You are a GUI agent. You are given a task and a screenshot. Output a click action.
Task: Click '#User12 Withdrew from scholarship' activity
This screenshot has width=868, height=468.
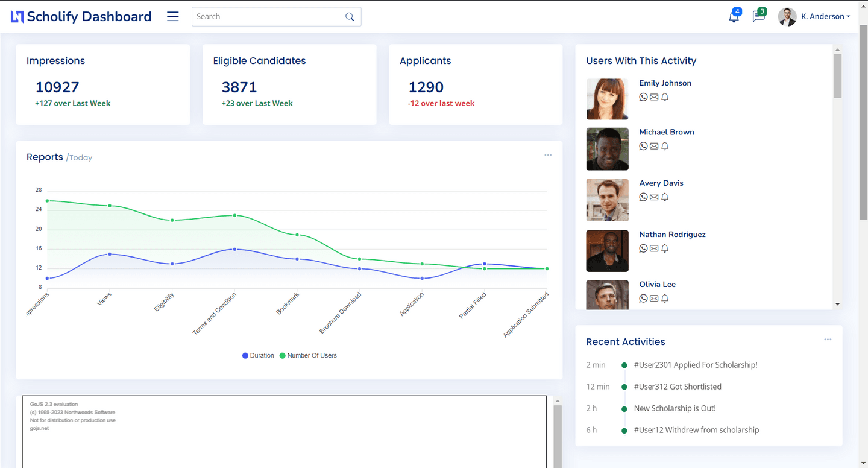point(697,430)
